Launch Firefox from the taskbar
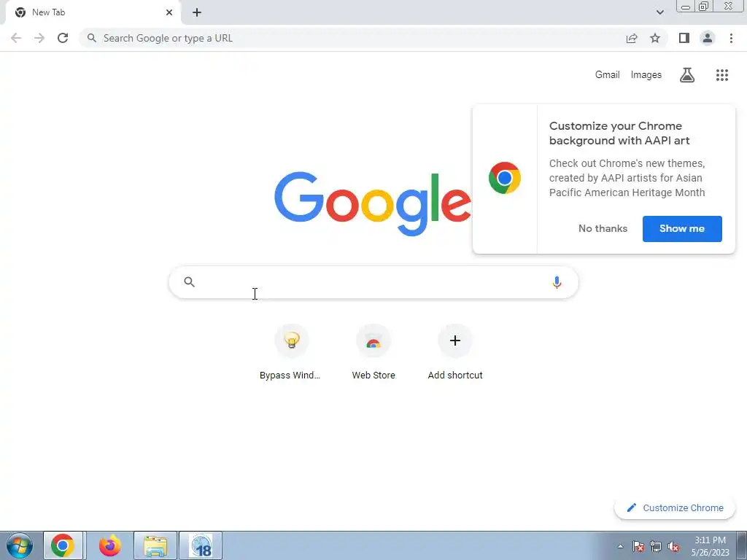 [109, 545]
